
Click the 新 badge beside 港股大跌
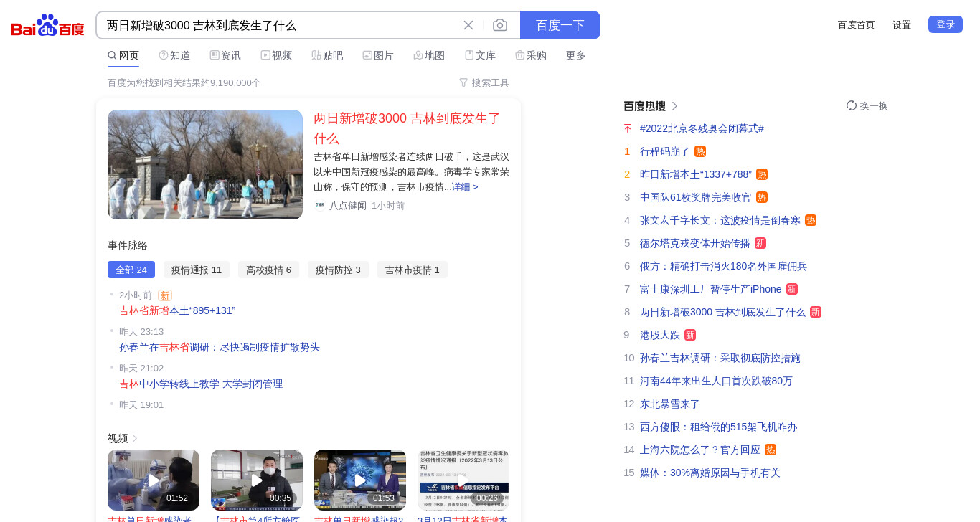690,335
